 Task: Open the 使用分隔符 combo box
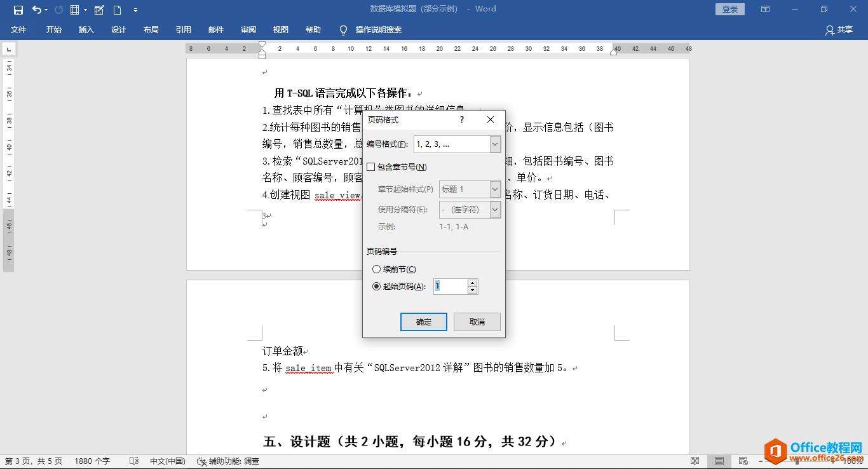click(x=470, y=210)
